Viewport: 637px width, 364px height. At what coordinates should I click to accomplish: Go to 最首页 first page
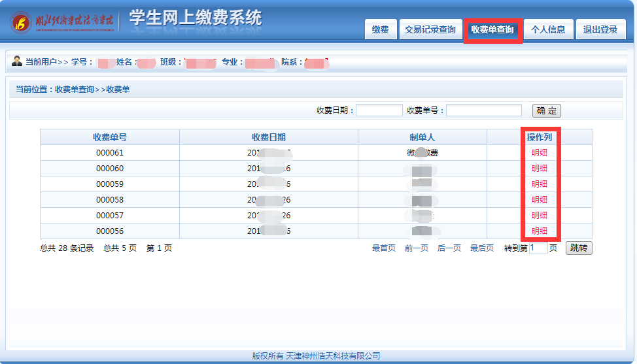(384, 248)
